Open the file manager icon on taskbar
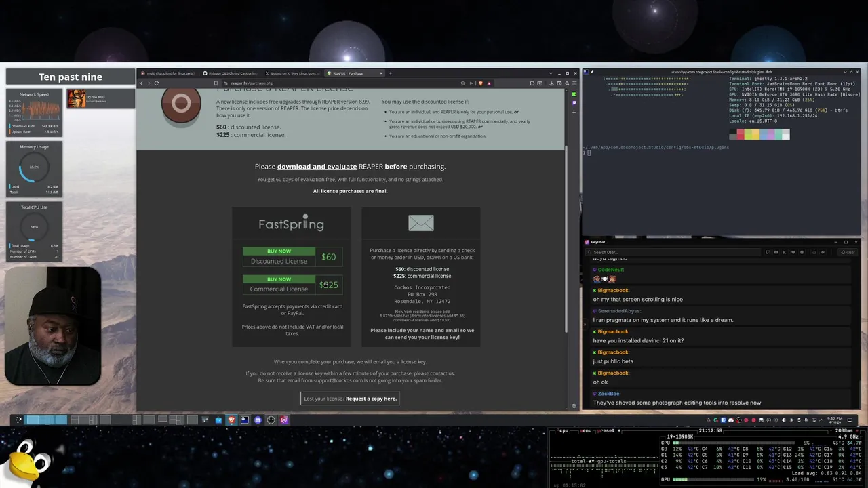 point(218,420)
